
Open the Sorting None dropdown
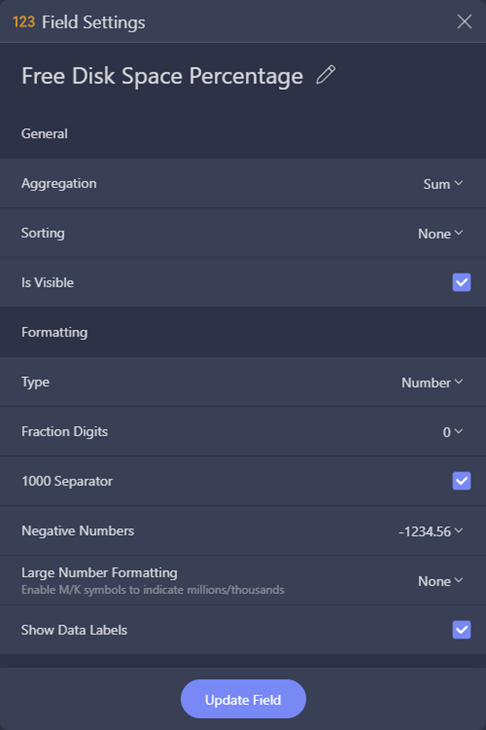[x=440, y=233]
